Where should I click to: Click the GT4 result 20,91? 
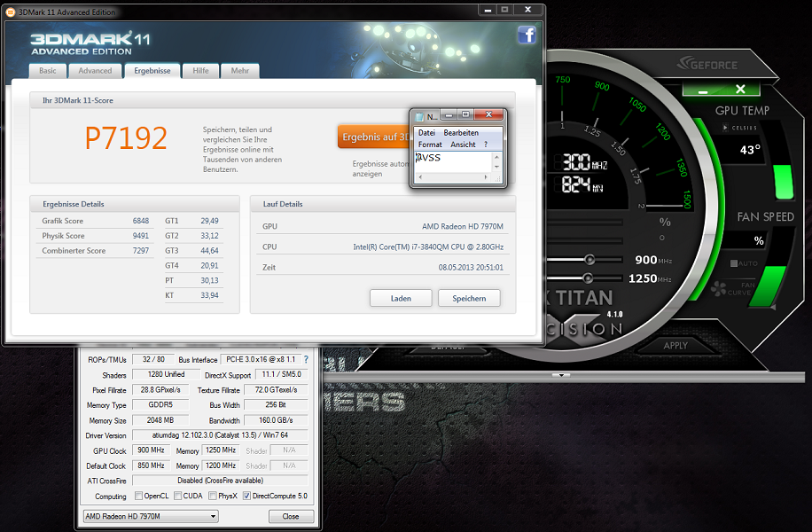point(210,266)
